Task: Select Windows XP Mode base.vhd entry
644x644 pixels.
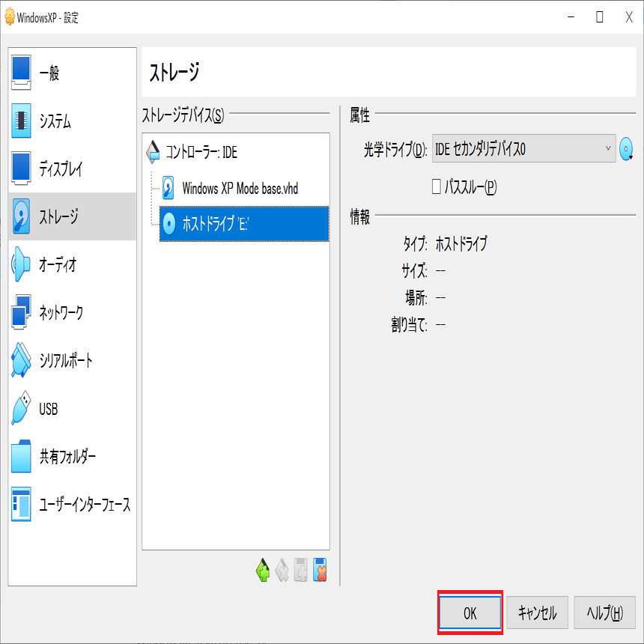Action: [244, 188]
